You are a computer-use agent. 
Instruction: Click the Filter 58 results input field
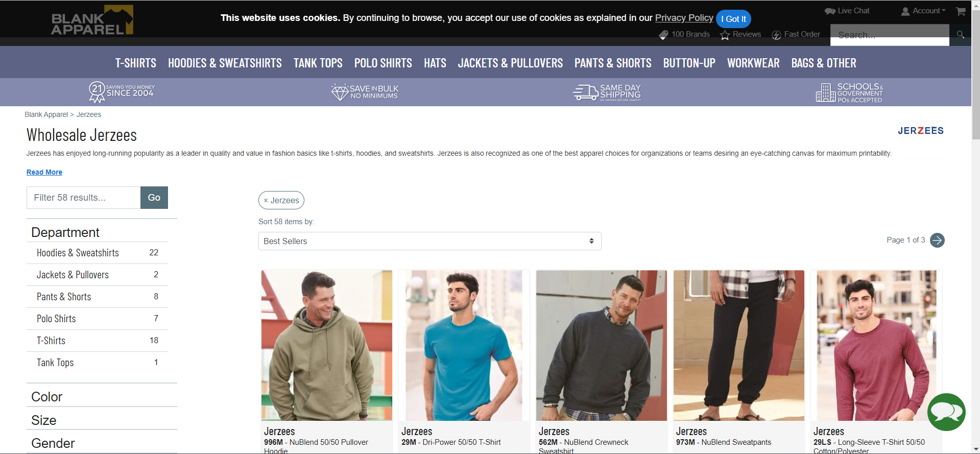click(x=84, y=198)
